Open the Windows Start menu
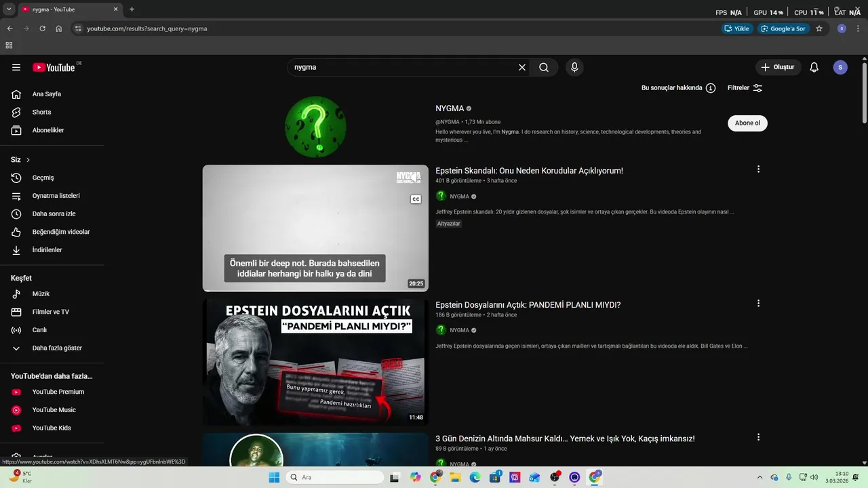Screen dimensions: 868x488 pos(274,477)
